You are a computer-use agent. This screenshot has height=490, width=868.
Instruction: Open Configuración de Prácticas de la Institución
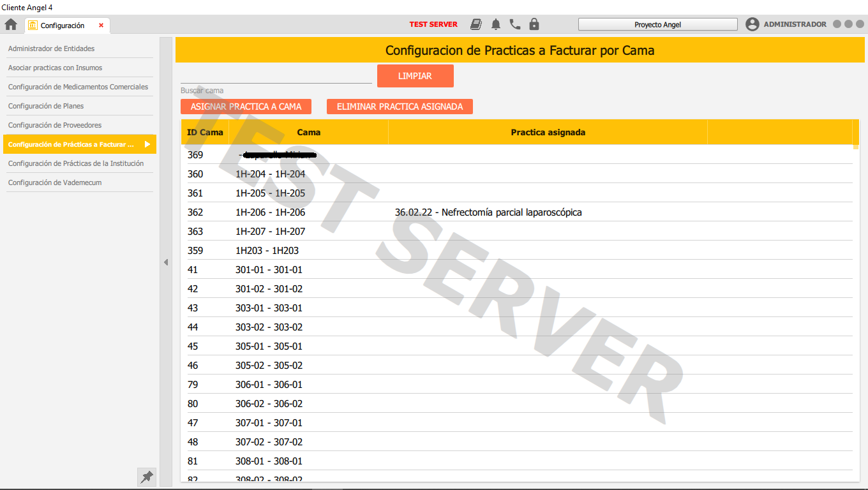(80, 163)
